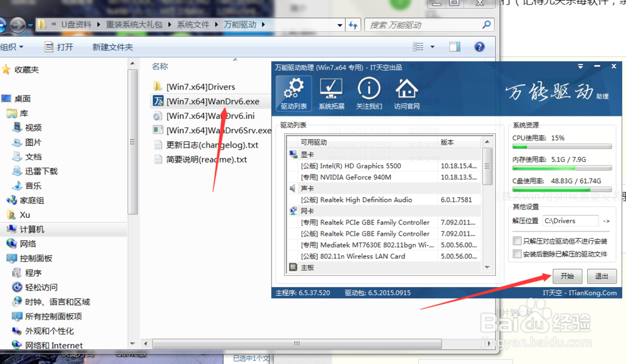The image size is (626, 364).
Task: Click the Explorer horizontal scrollbar
Action: 297,343
